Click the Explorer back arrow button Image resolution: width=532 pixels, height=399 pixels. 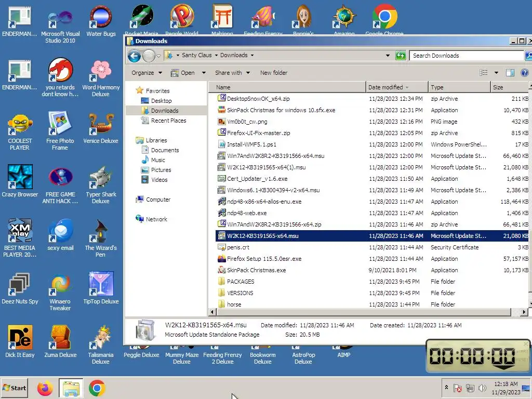[x=134, y=56]
